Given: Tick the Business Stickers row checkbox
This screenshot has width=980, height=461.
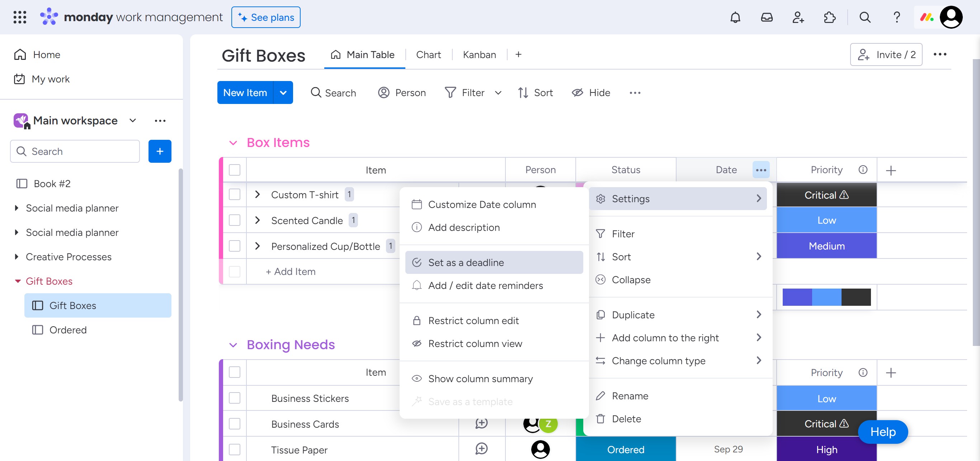Looking at the screenshot, I should [x=235, y=398].
